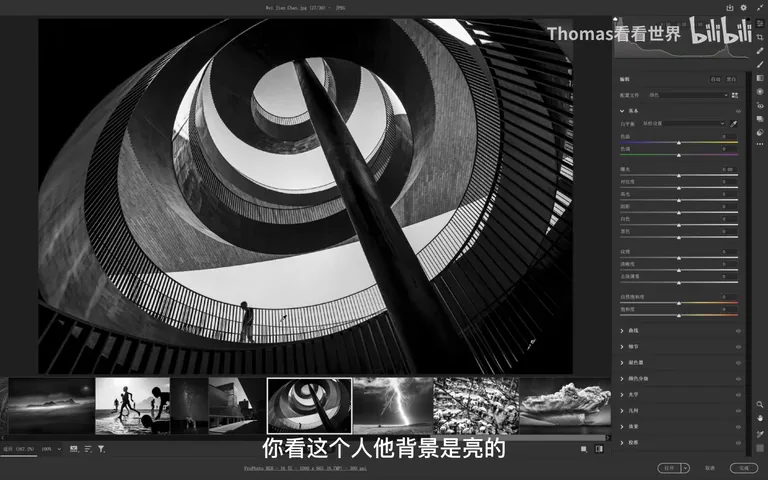
Task: Open the three-dot more options icon
Action: coord(760,144)
